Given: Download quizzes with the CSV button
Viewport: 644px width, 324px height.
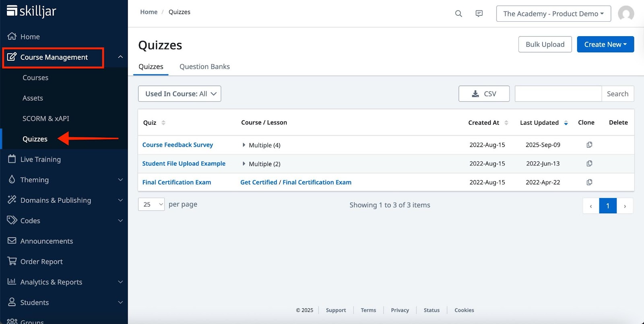Looking at the screenshot, I should pyautogui.click(x=484, y=94).
